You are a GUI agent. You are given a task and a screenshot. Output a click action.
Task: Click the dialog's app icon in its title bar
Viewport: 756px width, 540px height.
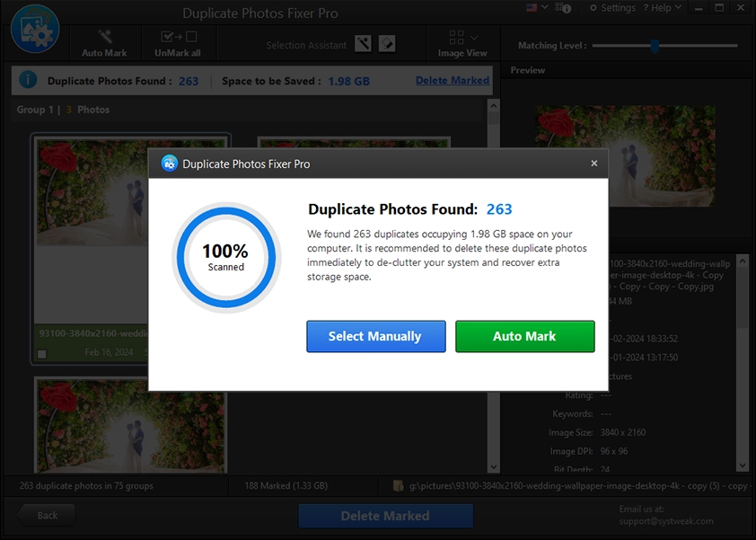coord(169,164)
